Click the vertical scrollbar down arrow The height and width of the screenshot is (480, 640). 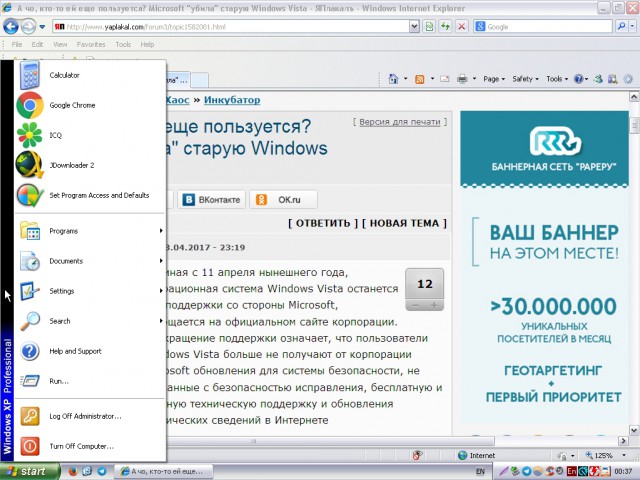click(x=633, y=430)
